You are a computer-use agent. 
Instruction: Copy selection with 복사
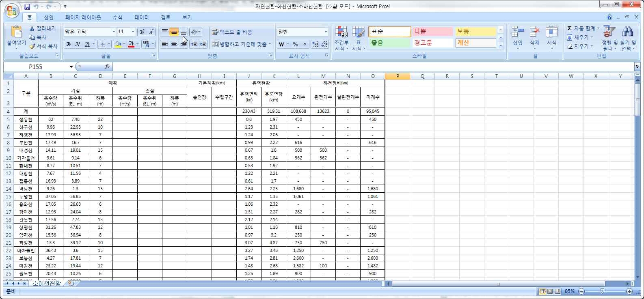coord(38,37)
